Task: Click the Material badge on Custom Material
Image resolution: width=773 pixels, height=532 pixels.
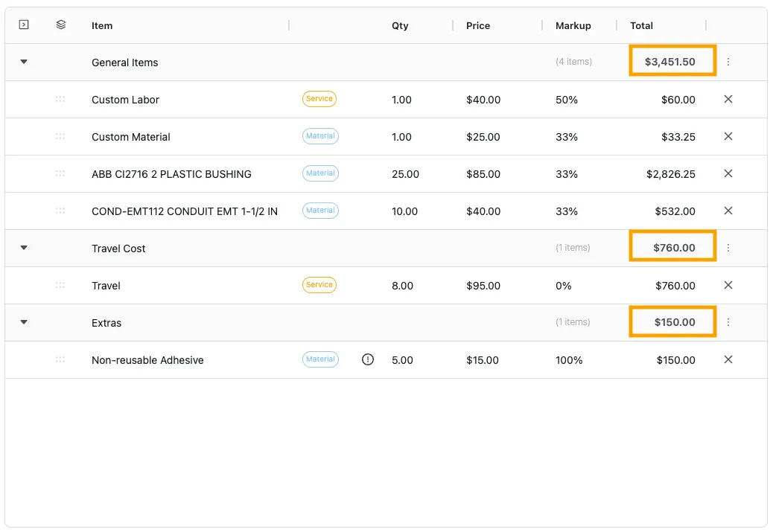Action: pyautogui.click(x=320, y=135)
